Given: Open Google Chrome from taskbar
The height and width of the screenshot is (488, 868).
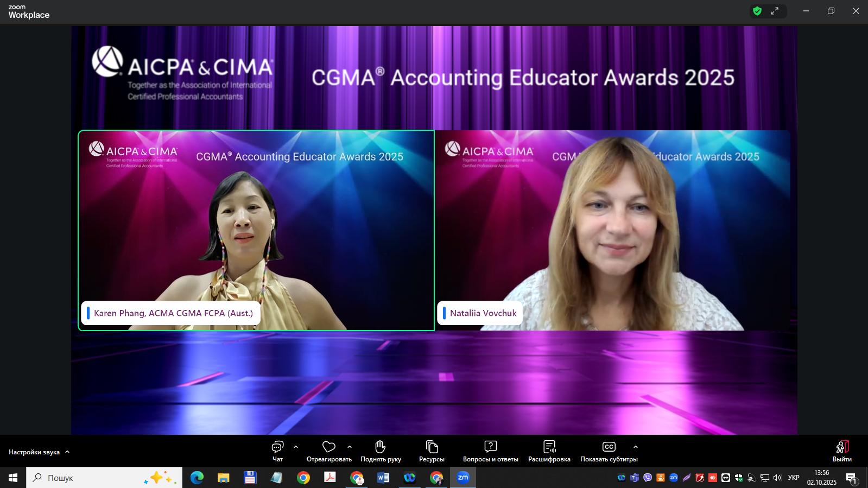Looking at the screenshot, I should (303, 478).
